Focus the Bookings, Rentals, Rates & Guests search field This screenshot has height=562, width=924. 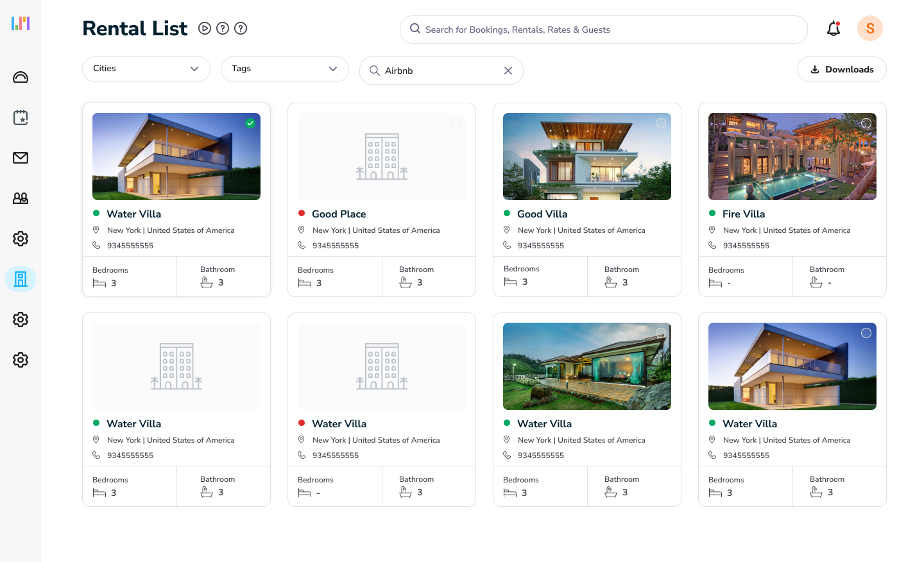pyautogui.click(x=603, y=30)
